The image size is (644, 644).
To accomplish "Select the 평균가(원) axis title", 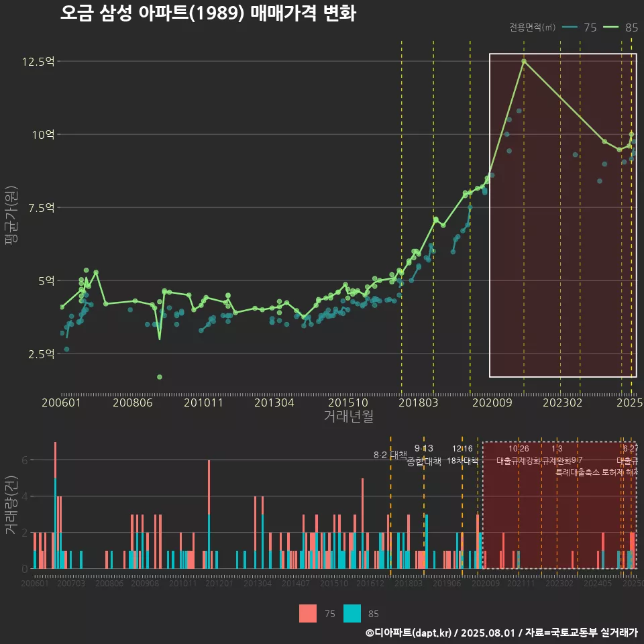I will coord(11,215).
